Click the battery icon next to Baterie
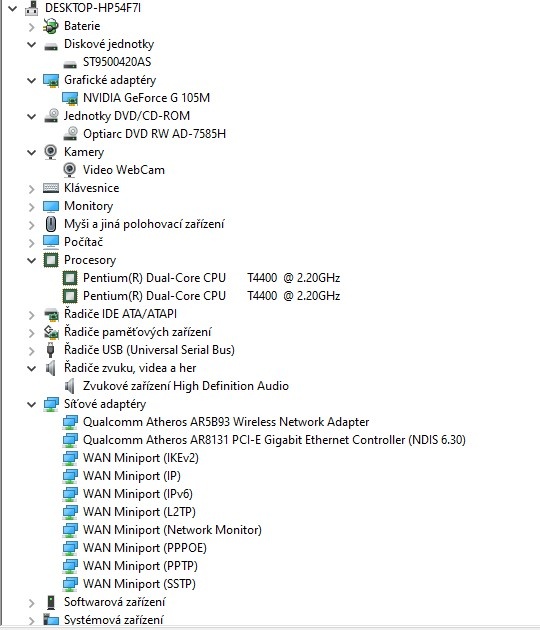 (51, 26)
